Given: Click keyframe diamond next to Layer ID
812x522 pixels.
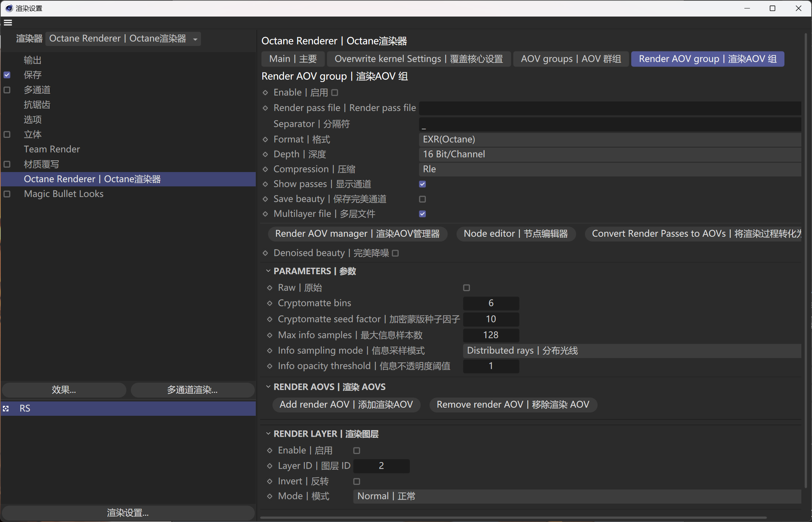Looking at the screenshot, I should [270, 466].
